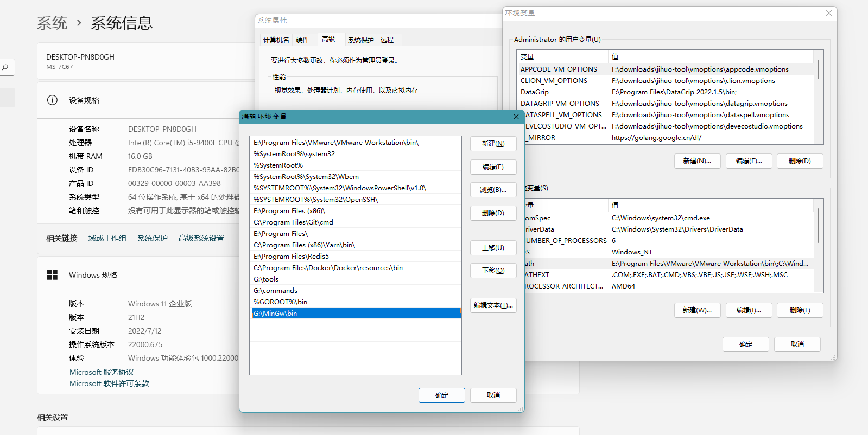868x435 pixels.
Task: Select the G:\commands path entry
Action: click(356, 291)
